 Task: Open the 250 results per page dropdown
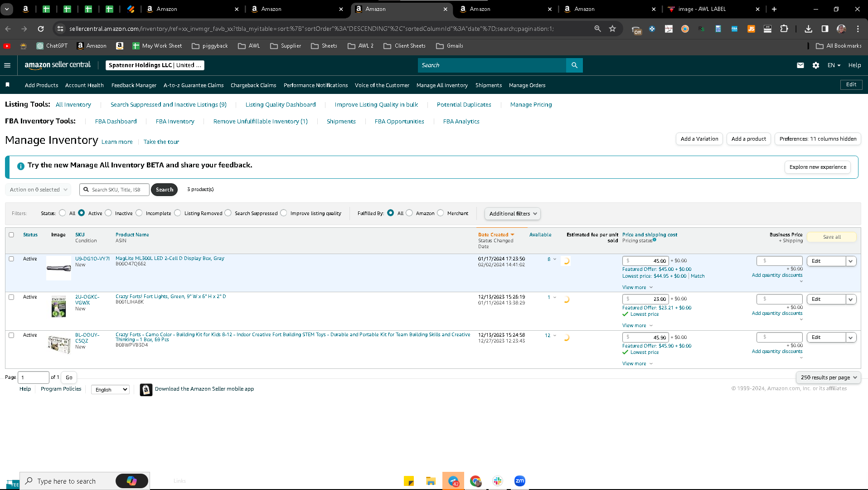(x=829, y=377)
